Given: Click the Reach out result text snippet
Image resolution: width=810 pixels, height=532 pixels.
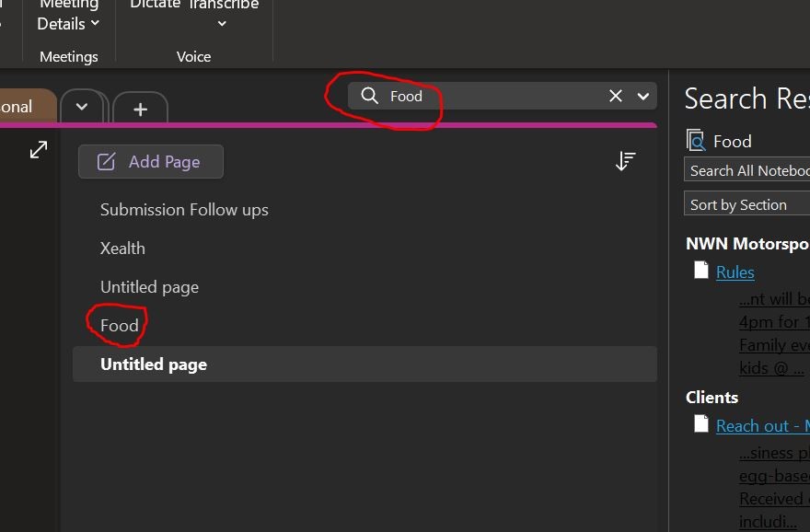Looking at the screenshot, I should coord(774,487).
